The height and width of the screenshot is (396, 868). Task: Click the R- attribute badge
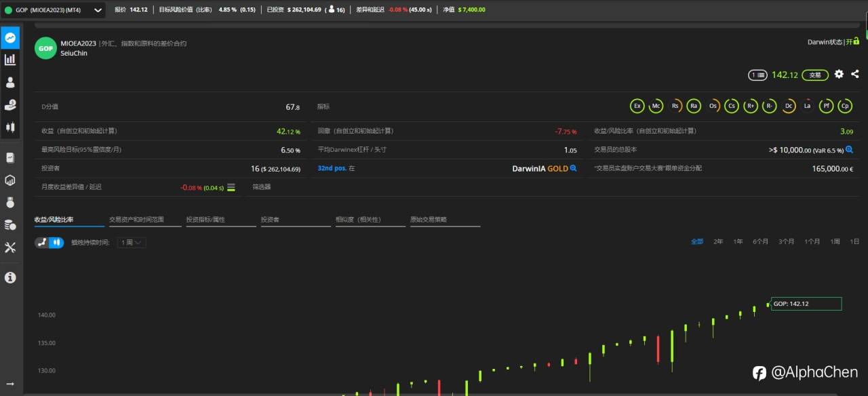tap(769, 106)
